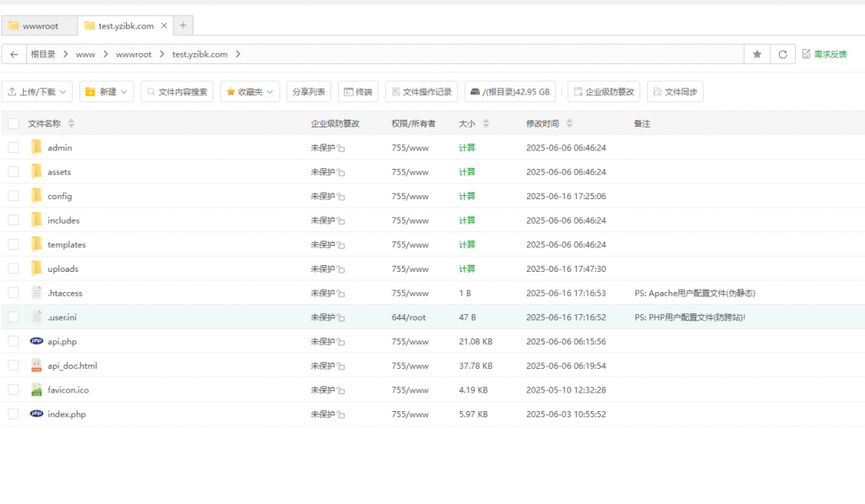Click the api.php file icon
This screenshot has width=865, height=504.
point(36,342)
